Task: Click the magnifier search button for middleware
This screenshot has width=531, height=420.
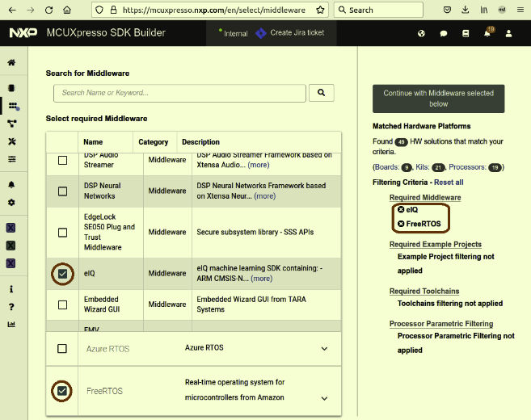Action: coord(322,93)
